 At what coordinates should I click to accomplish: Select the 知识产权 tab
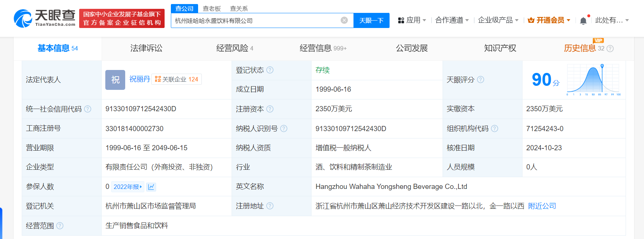click(500, 48)
